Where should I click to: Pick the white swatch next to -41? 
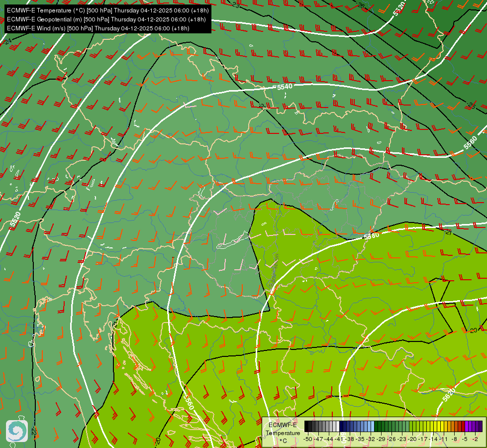pos(338,426)
